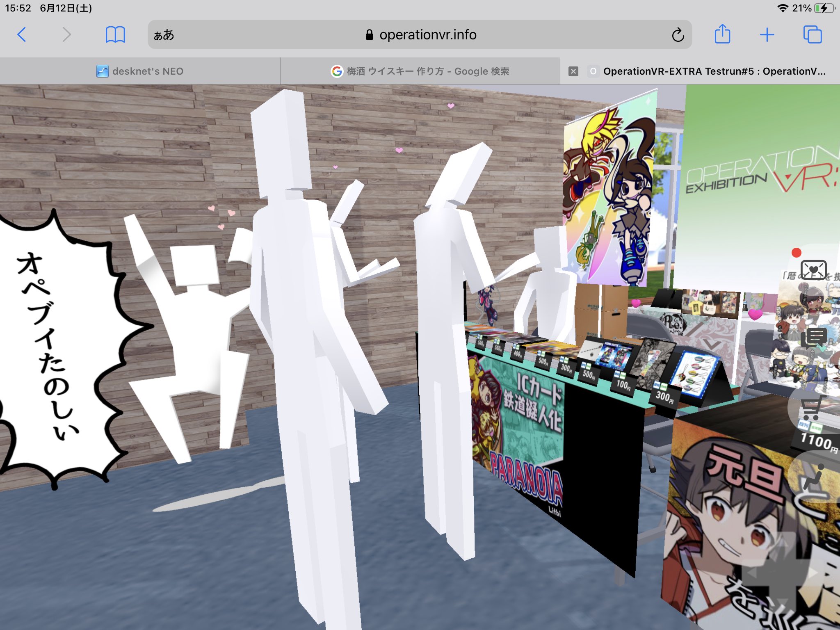840x630 pixels.
Task: Tap the 1100円 price tag item
Action: click(x=818, y=442)
